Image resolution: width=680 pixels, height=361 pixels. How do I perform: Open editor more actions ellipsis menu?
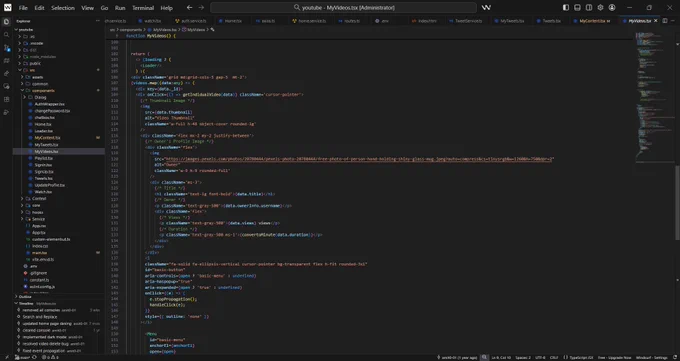pos(673,20)
